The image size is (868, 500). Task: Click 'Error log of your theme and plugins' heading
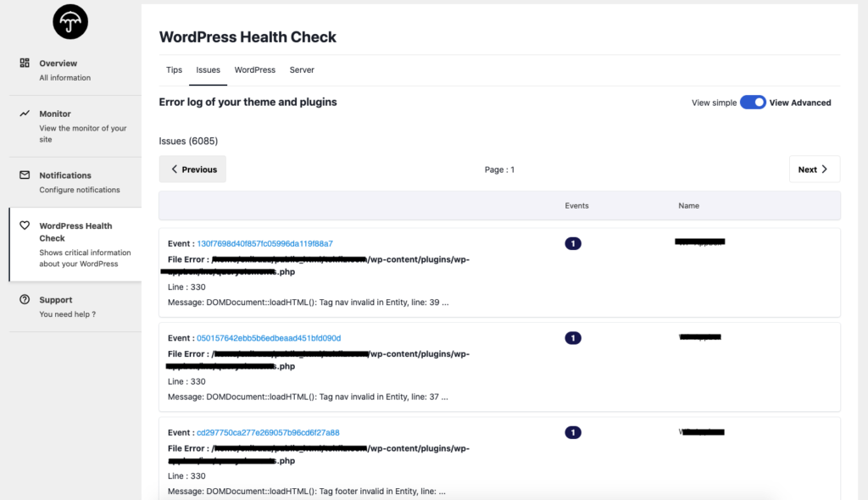coord(248,102)
